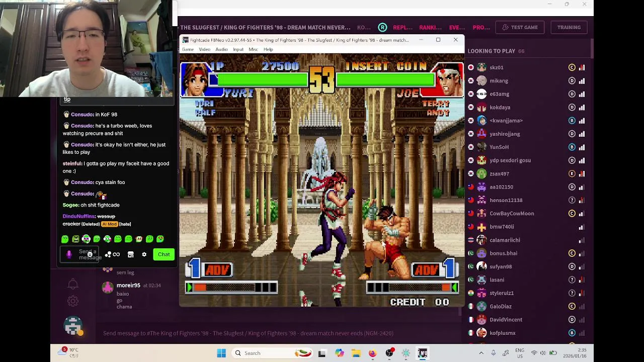Open the PRO... tab in Fightcade
The image size is (644, 362).
(x=481, y=27)
